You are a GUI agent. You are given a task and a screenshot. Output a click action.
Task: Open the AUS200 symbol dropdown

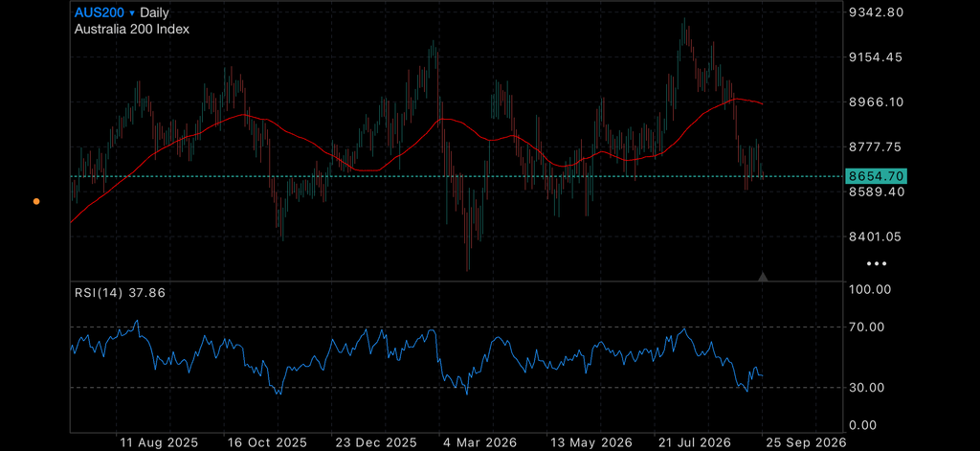coord(104,11)
